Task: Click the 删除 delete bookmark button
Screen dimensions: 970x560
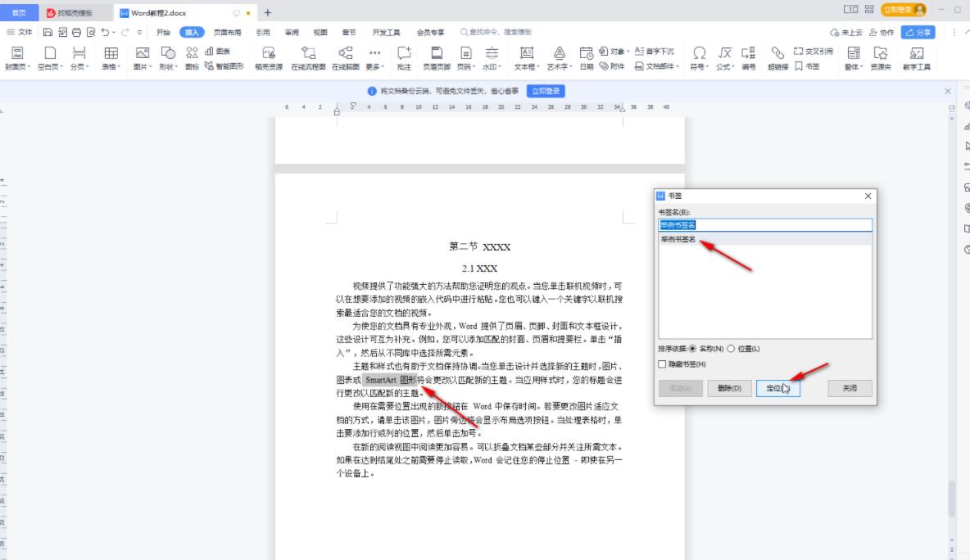Action: click(729, 388)
